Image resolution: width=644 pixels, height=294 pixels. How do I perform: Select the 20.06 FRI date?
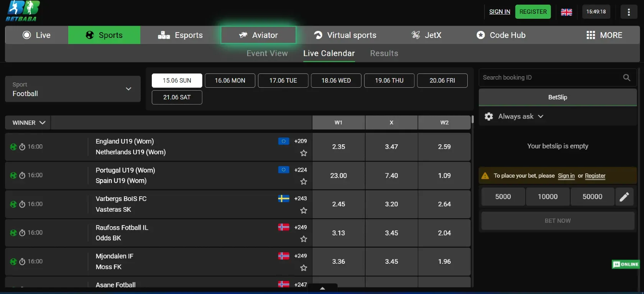(x=442, y=80)
